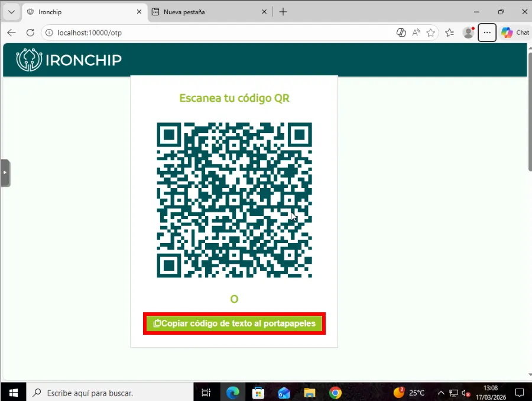Screen dimensions: 532x401
Task: Open Google Chrome from the taskbar
Action: coord(335,393)
